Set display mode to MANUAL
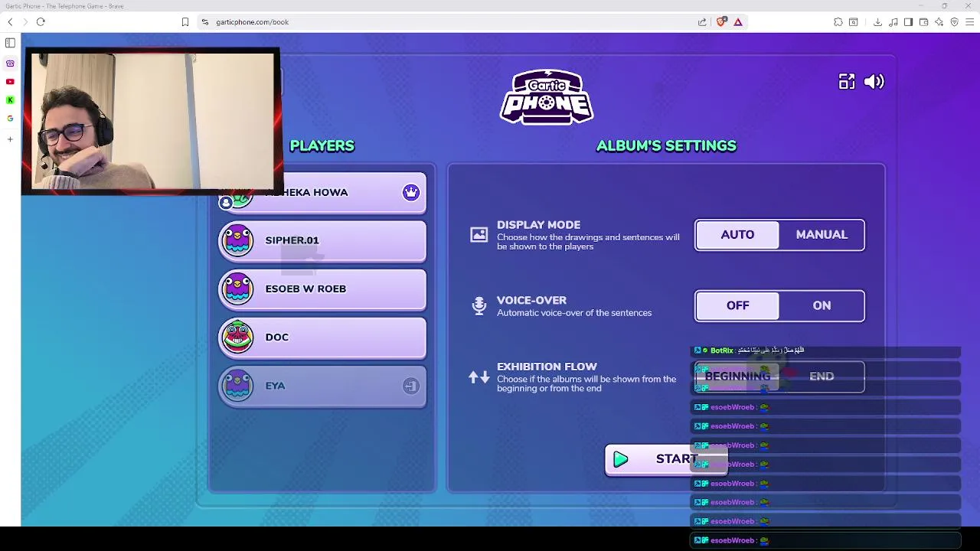This screenshot has height=551, width=980. pyautogui.click(x=822, y=235)
